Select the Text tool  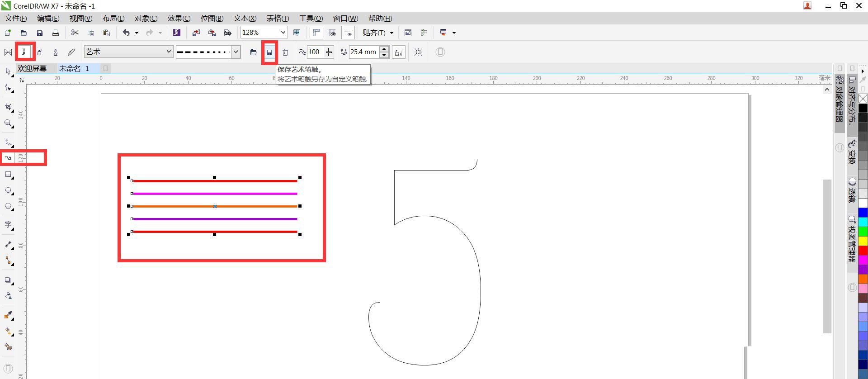coord(8,225)
